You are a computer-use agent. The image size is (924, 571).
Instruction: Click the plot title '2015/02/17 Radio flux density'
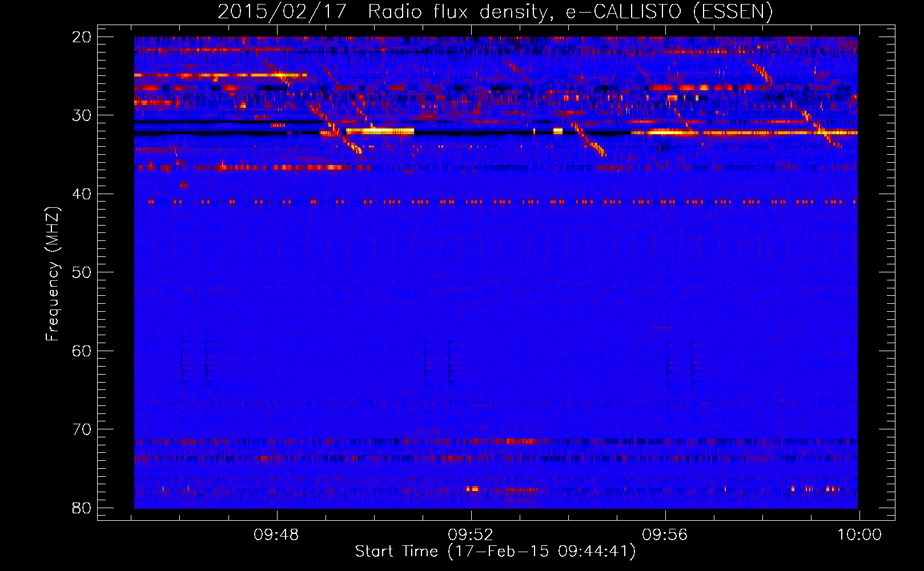coord(495,12)
